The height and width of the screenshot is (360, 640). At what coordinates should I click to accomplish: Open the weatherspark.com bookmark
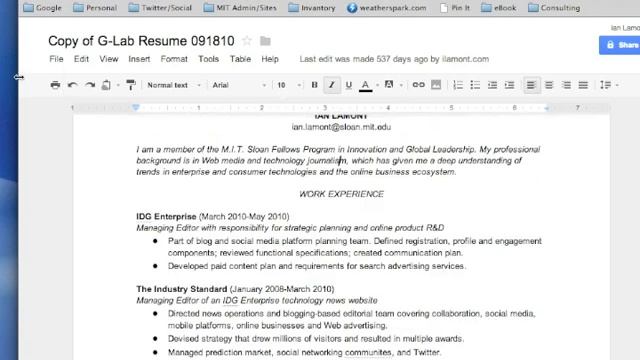click(387, 7)
